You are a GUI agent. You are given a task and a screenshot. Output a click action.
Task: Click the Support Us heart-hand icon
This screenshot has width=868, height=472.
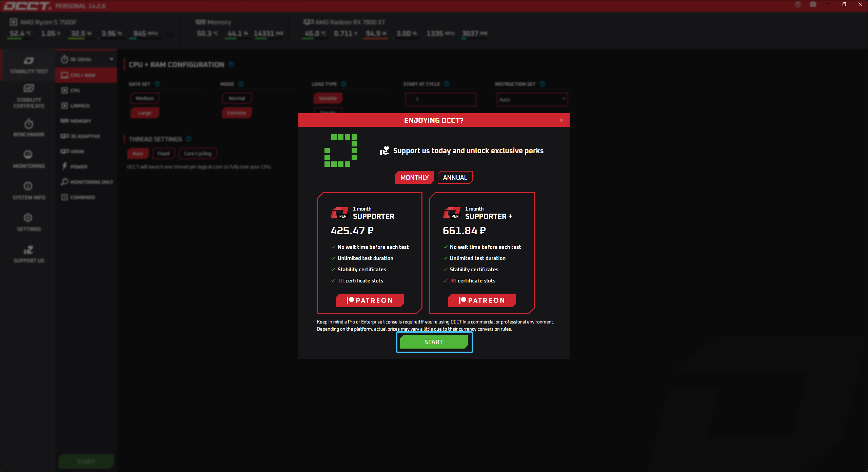pos(29,250)
